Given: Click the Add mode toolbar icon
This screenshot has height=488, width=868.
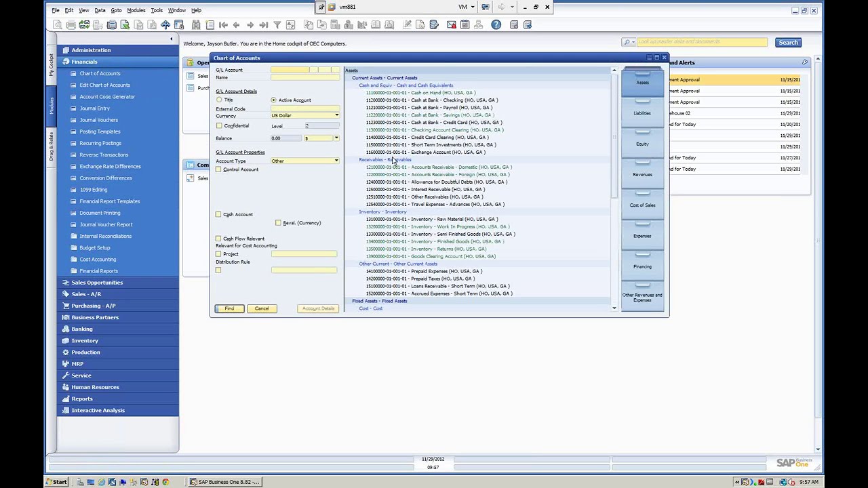Looking at the screenshot, I should (x=210, y=25).
